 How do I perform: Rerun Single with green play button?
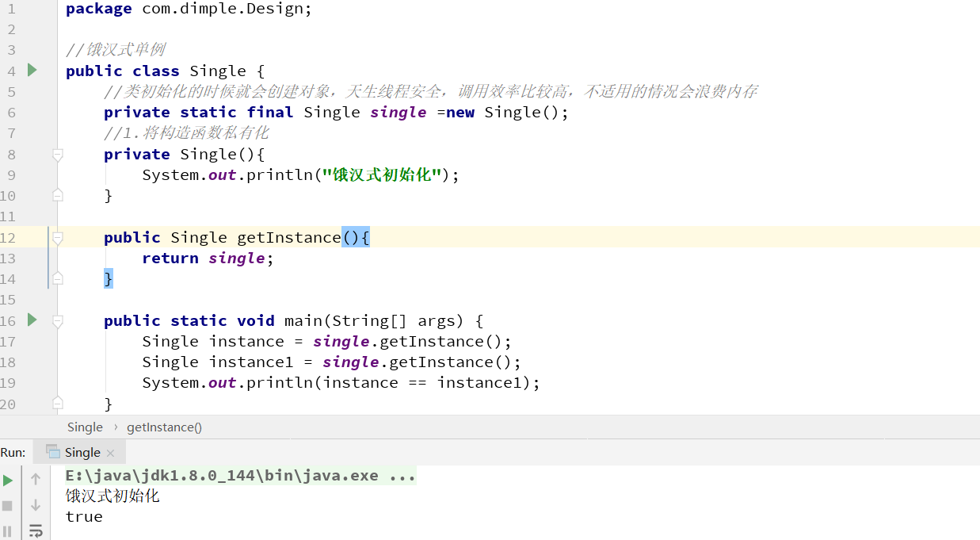(8, 481)
